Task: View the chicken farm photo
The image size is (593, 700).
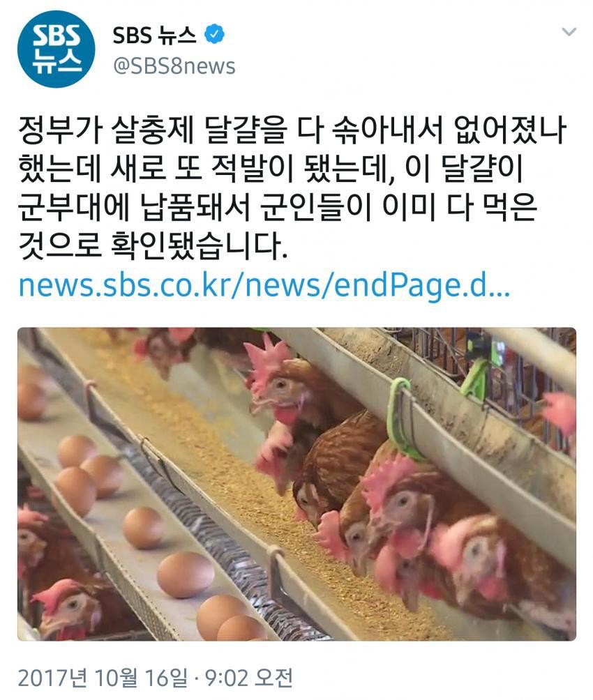Action: point(296,485)
